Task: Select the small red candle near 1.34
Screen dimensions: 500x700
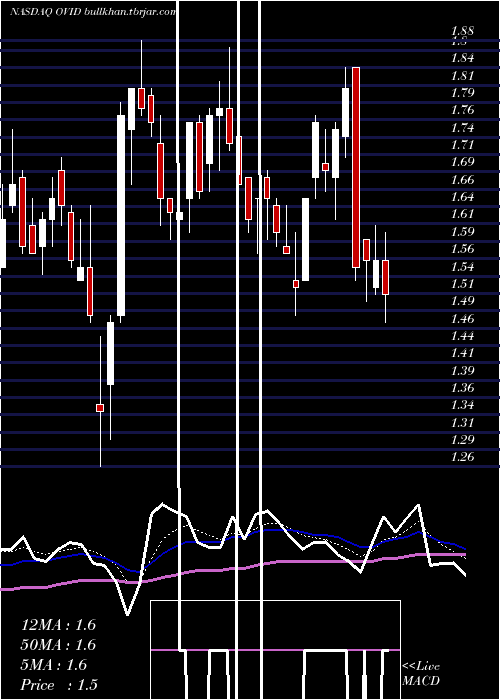Action: [x=100, y=408]
